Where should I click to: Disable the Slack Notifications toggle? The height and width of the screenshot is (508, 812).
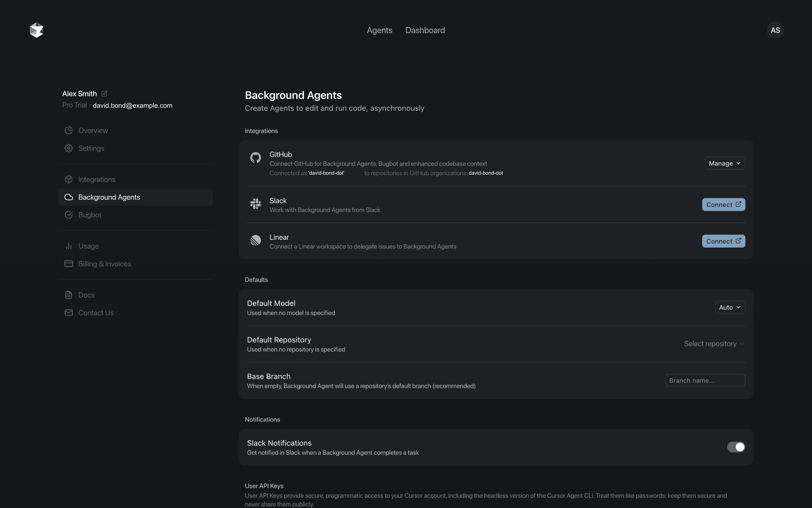point(736,447)
